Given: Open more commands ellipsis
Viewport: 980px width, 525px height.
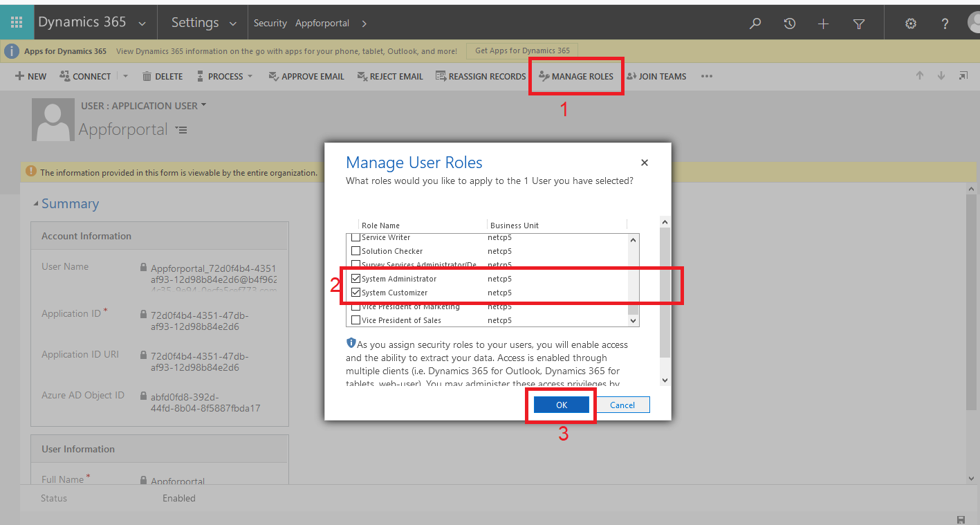Looking at the screenshot, I should point(706,76).
